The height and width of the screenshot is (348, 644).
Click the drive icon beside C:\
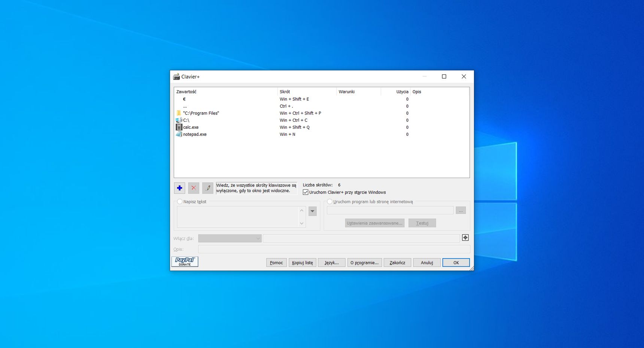tap(179, 120)
